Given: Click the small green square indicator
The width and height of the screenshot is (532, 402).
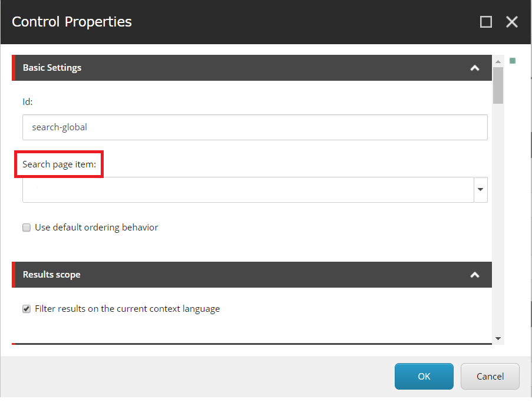Looking at the screenshot, I should click(513, 61).
